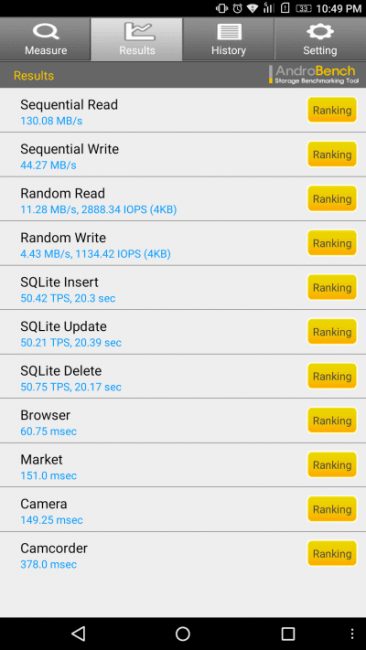Open the History list icon
The height and width of the screenshot is (650, 366).
point(229,32)
